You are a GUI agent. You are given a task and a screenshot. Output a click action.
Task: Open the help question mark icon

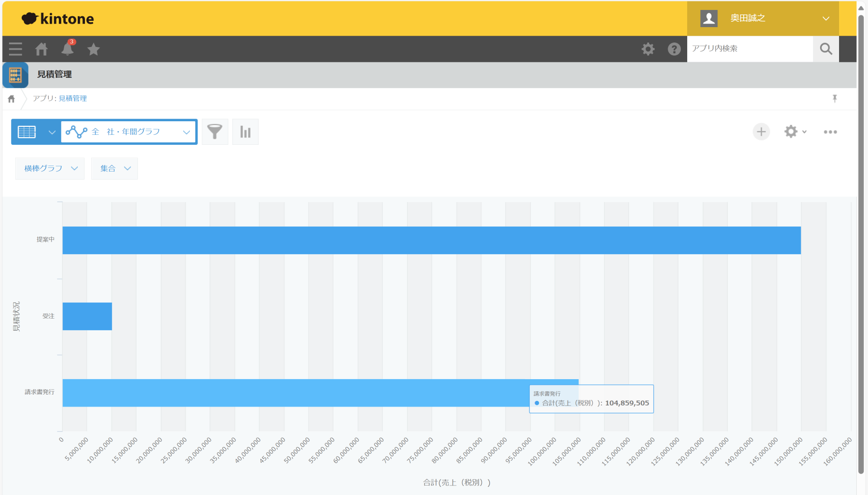(674, 49)
